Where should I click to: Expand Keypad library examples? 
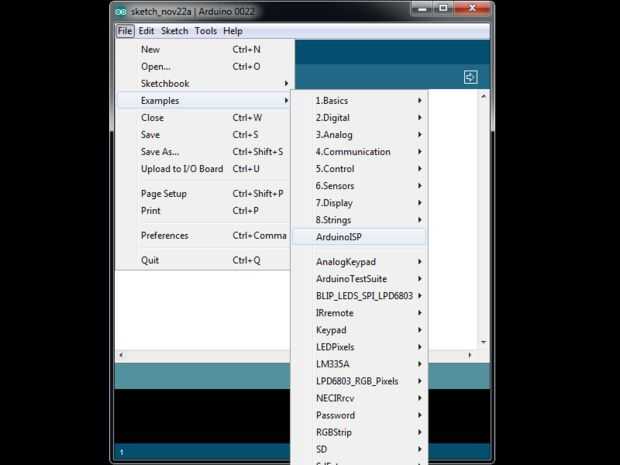[359, 329]
